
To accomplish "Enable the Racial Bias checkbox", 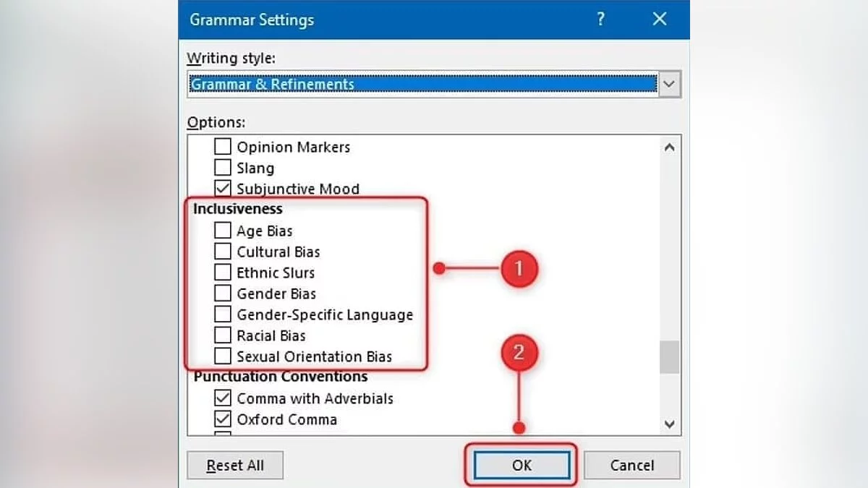I will click(223, 335).
